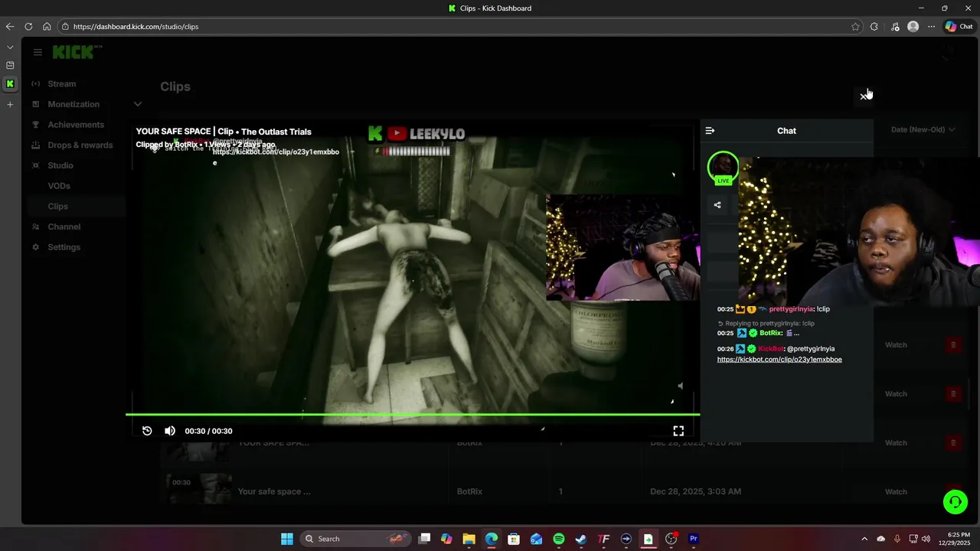The image size is (980, 551).
Task: Click the share icon in chat panel
Action: [717, 205]
